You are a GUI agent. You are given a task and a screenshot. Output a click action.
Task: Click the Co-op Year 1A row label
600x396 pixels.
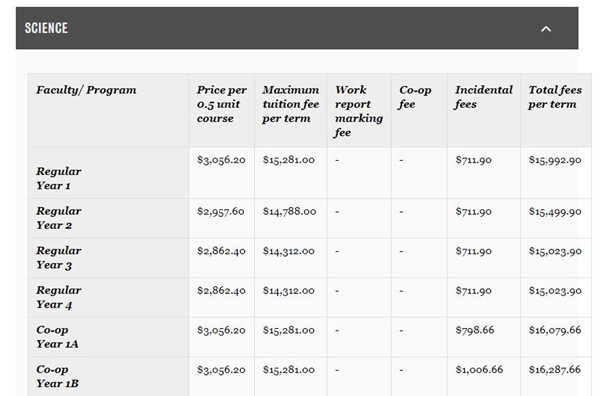(57, 337)
